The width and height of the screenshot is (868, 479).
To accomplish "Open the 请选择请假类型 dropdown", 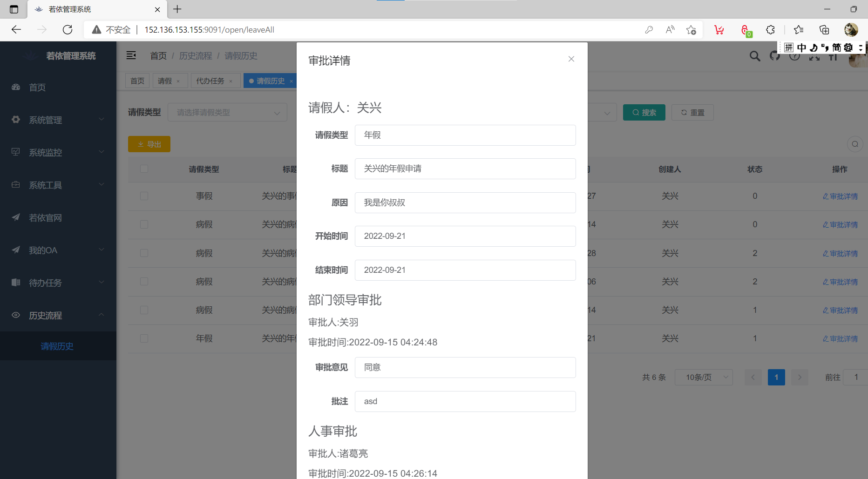I will 227,113.
